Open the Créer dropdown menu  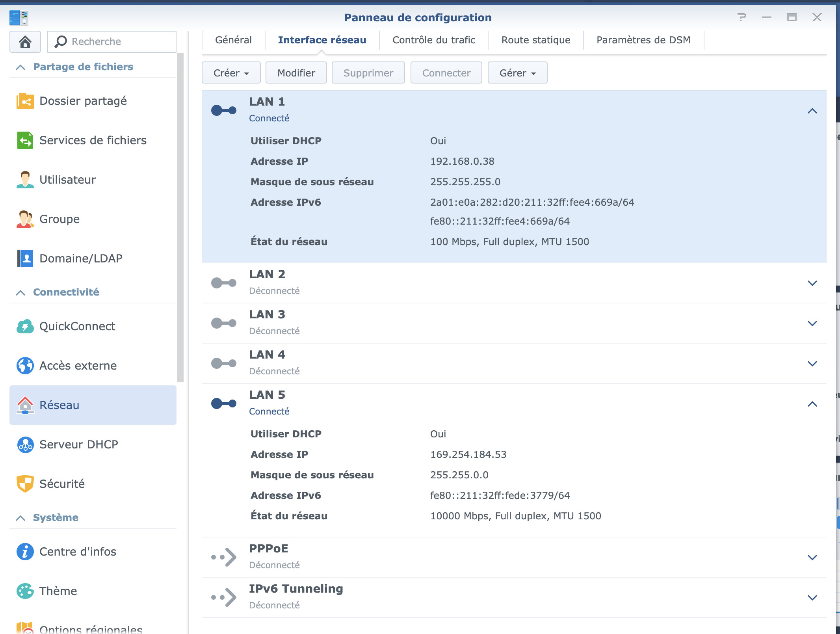(x=231, y=73)
